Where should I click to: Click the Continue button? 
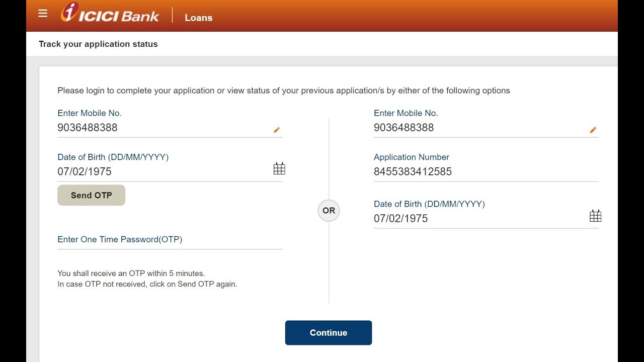point(328,333)
